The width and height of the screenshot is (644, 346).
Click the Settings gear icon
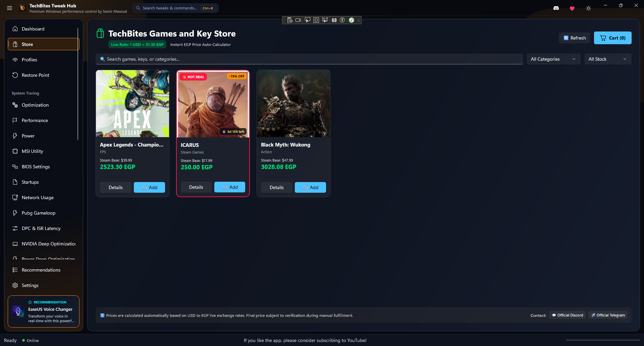click(15, 285)
